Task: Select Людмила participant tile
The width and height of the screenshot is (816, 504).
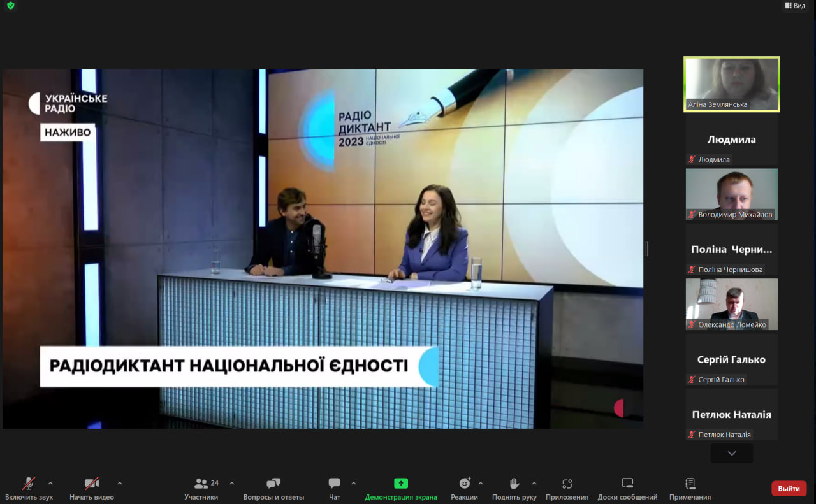Action: [732, 140]
